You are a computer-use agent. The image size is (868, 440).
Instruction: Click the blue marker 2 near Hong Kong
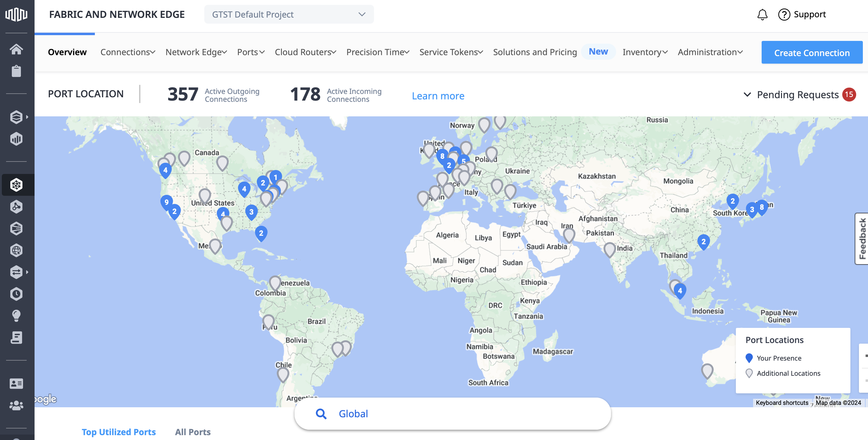click(703, 242)
